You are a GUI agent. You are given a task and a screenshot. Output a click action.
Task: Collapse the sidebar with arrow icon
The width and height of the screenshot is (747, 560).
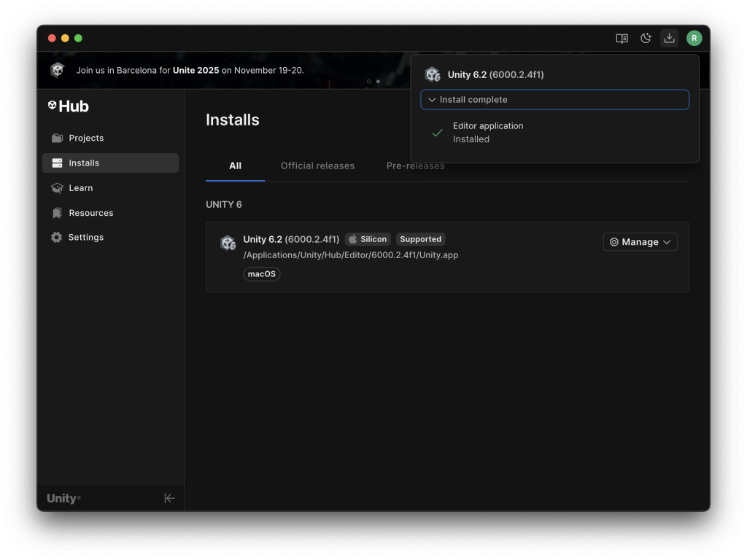pyautogui.click(x=169, y=498)
